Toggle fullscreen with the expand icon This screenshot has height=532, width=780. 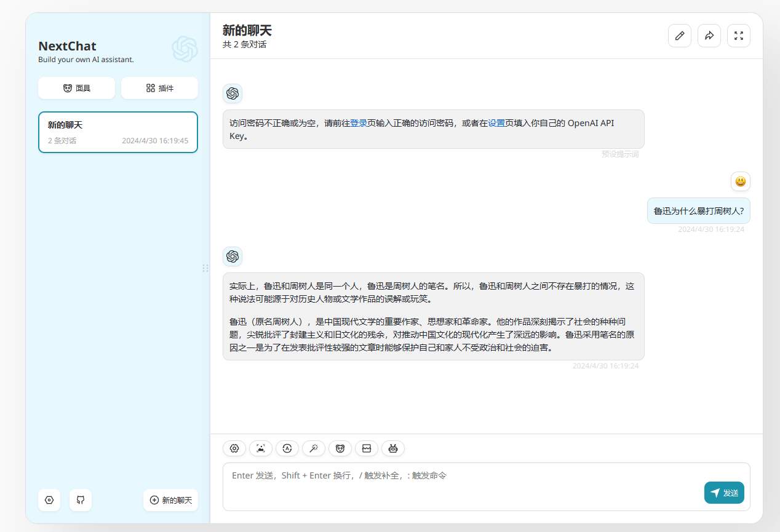(739, 36)
